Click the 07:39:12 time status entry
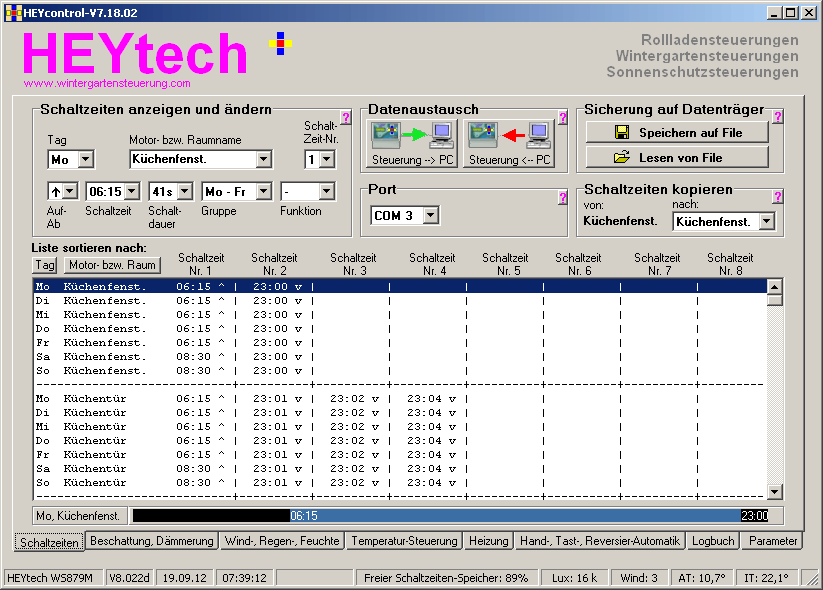The image size is (823, 590). click(244, 578)
